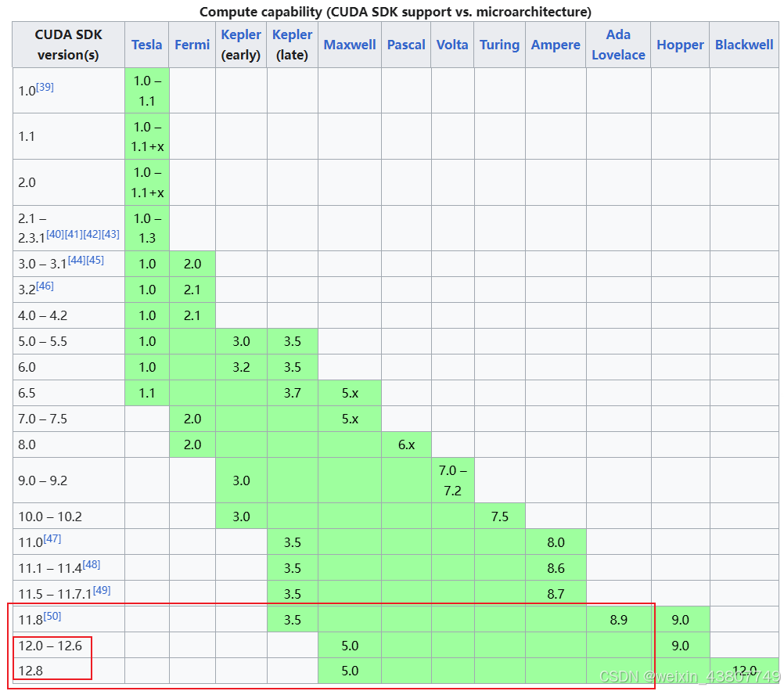Select the '2.0' Fermi cell in the 8.0 row
The width and height of the screenshot is (784, 691).
pyautogui.click(x=192, y=444)
